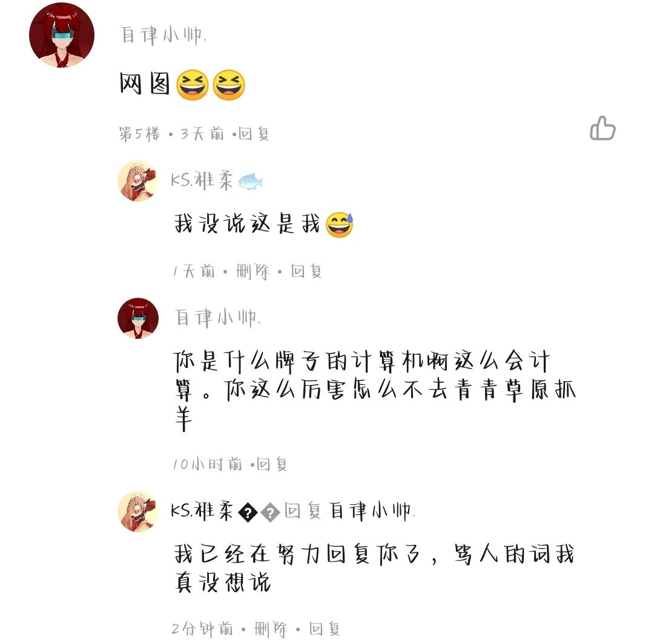Open KS.稚柔 avatar on first reply
This screenshot has height=644, width=654.
click(x=138, y=181)
